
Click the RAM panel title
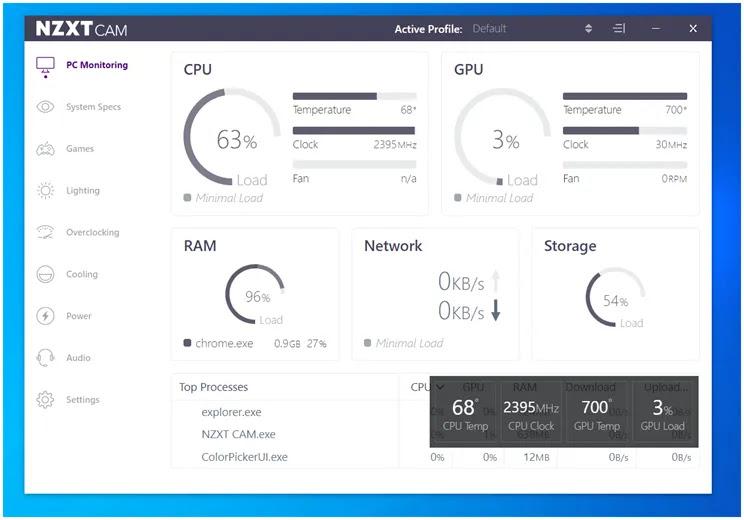200,246
